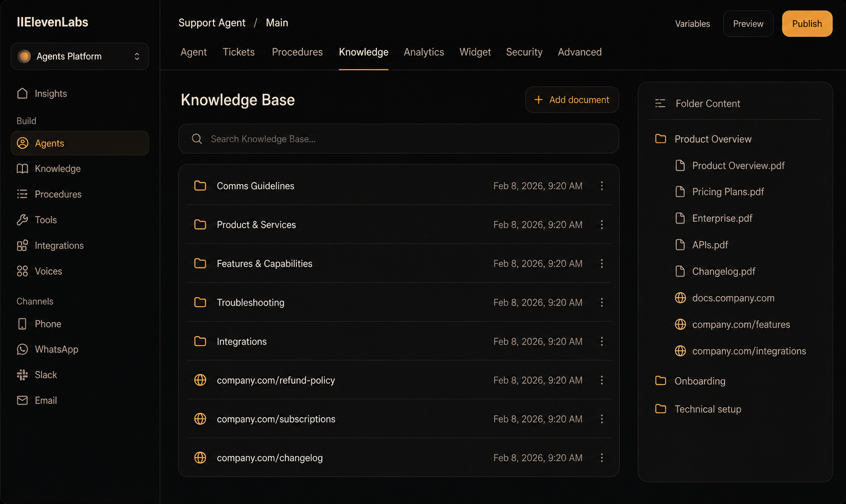Image resolution: width=846 pixels, height=504 pixels.
Task: Open docs.company.com in Folder Content
Action: point(725,298)
